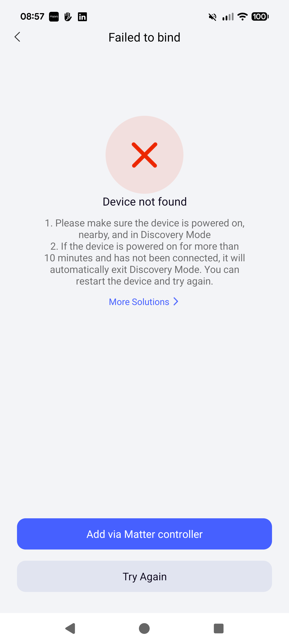Tap the battery 100 indicator
The height and width of the screenshot is (644, 289).
point(260,17)
